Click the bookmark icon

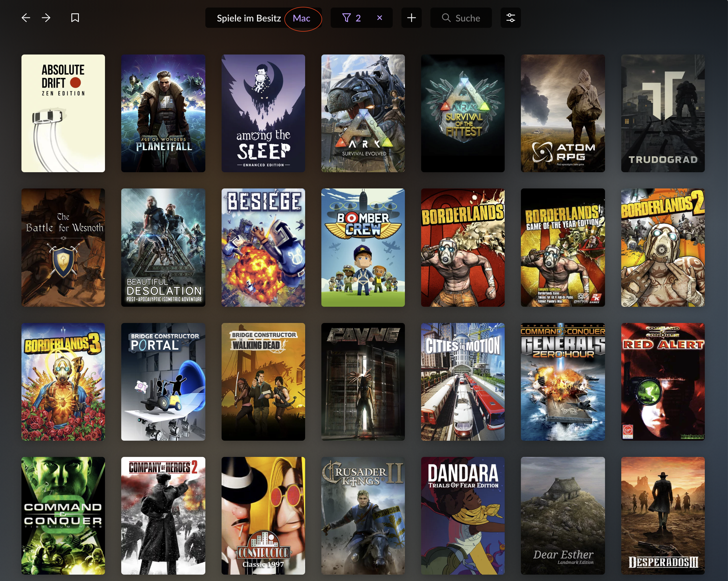click(75, 18)
